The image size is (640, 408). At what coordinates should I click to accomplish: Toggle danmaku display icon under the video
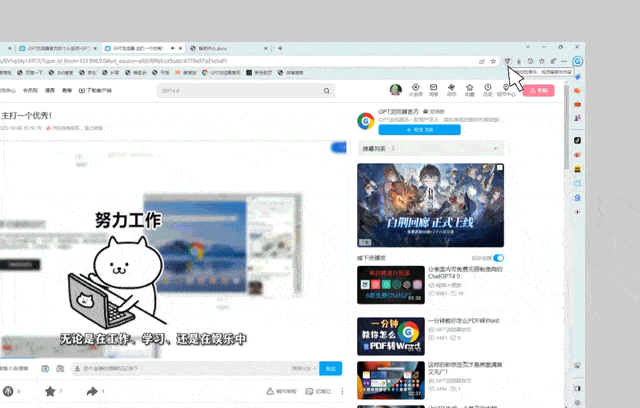(46, 368)
